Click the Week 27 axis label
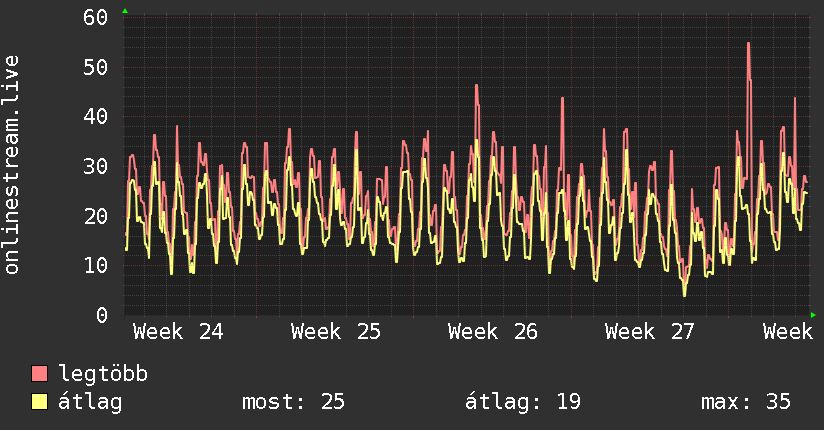Image resolution: width=824 pixels, height=430 pixels. (x=650, y=332)
